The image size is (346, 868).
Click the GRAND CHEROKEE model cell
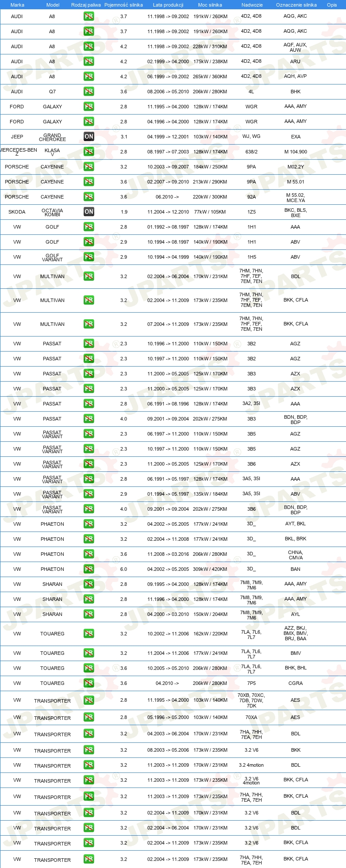tap(52, 137)
